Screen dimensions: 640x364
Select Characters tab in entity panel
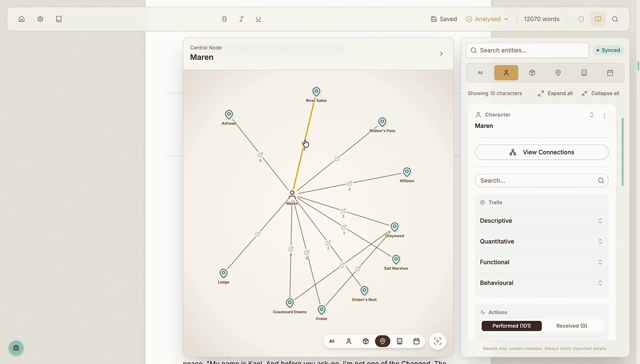pyautogui.click(x=506, y=73)
